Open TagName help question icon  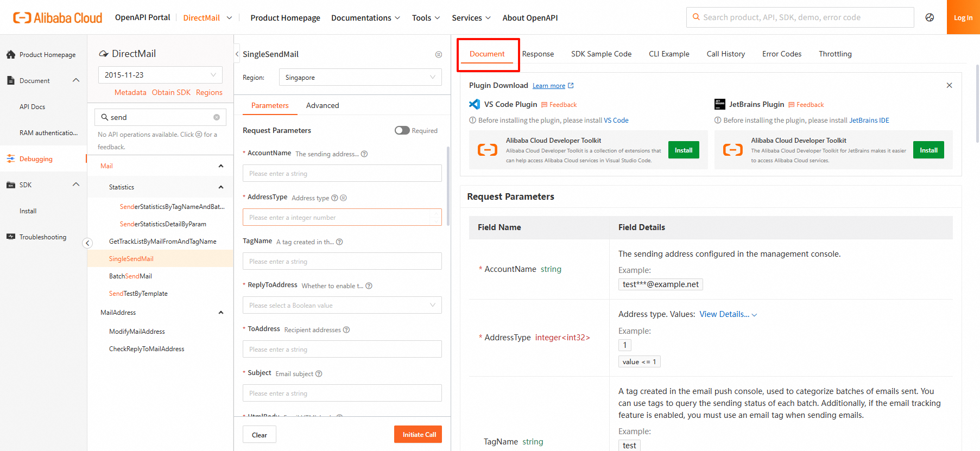coord(339,242)
